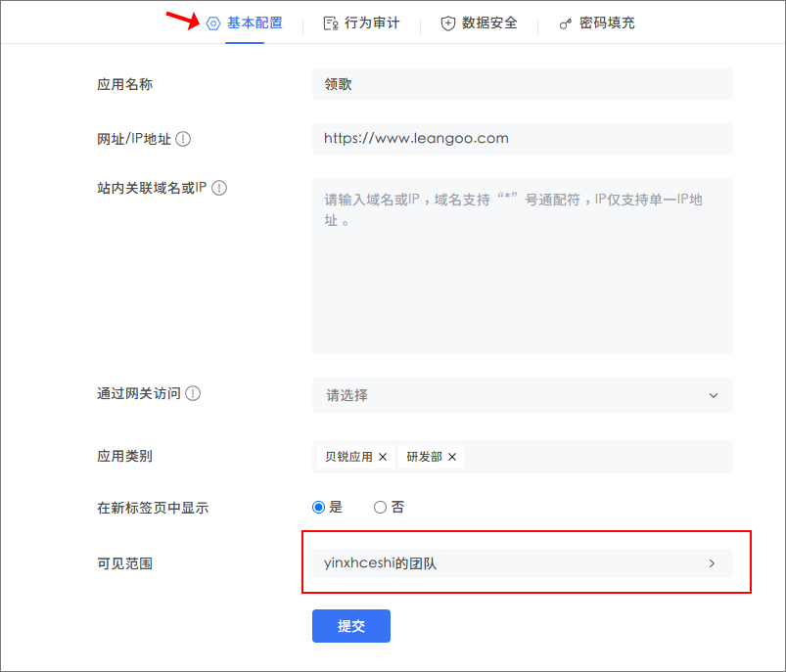Select the 是 radio button

click(318, 507)
